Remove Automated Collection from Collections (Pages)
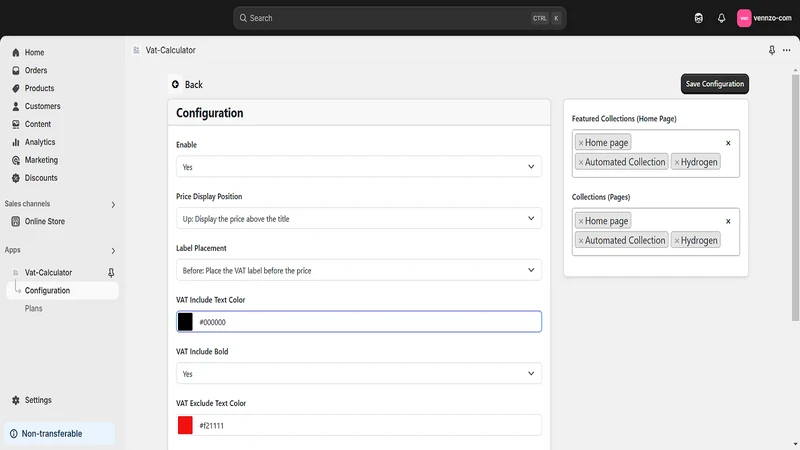 pyautogui.click(x=581, y=240)
